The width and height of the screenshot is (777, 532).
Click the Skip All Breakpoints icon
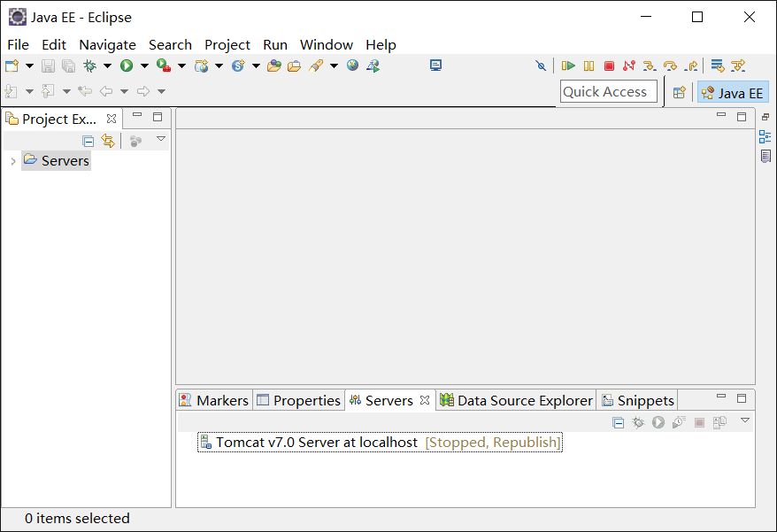pos(542,66)
